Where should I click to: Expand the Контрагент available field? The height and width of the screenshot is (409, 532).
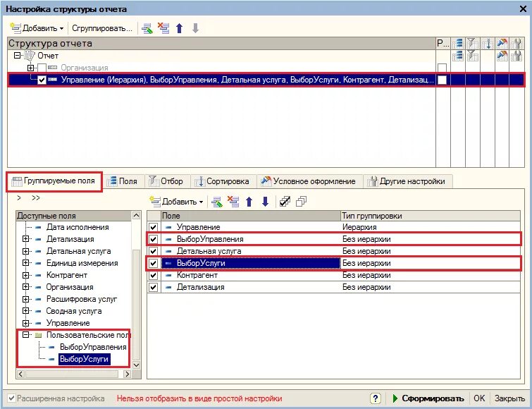[x=25, y=275]
